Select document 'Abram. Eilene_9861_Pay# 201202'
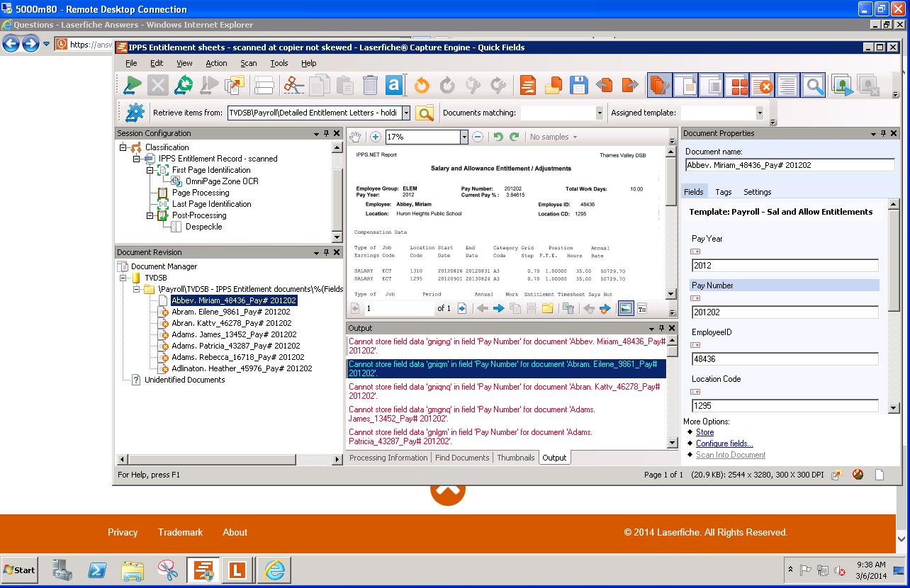Screen dimensions: 910x588 click(x=231, y=312)
